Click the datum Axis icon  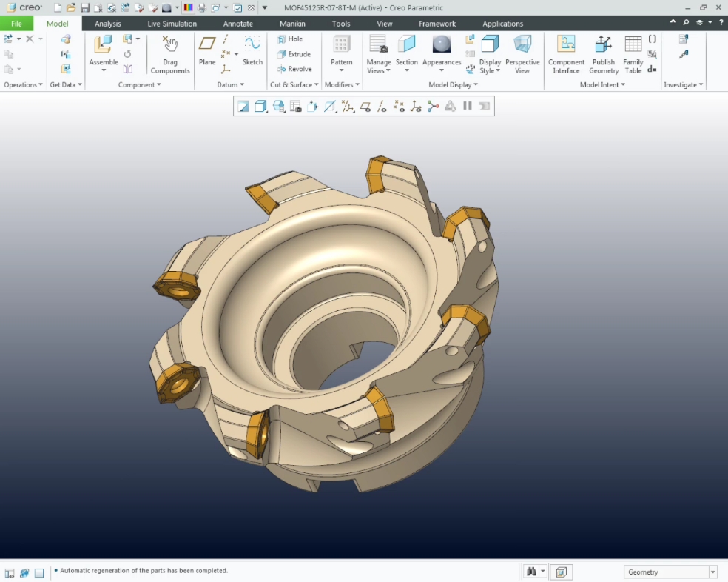tap(226, 39)
